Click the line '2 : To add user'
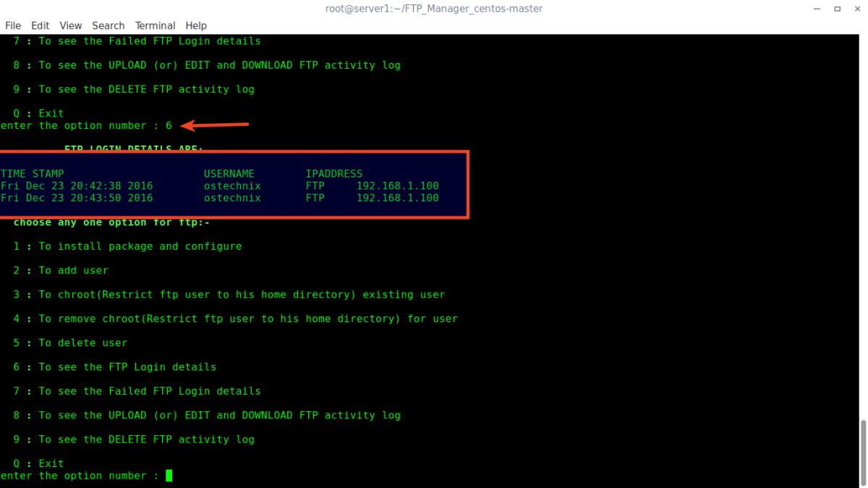Image resolution: width=868 pixels, height=488 pixels. 61,270
